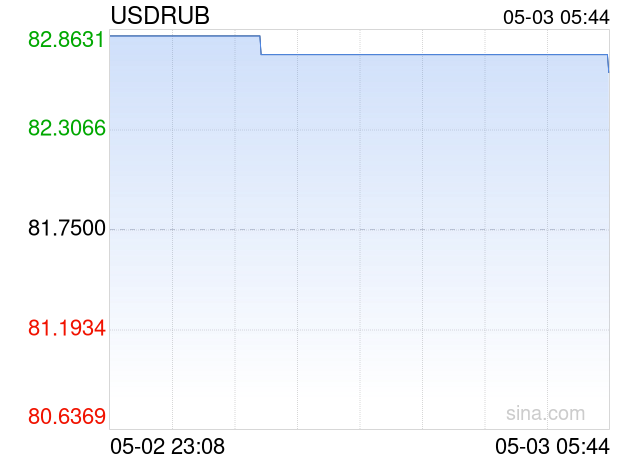Click the start time label 05-02 23:08

tap(167, 447)
